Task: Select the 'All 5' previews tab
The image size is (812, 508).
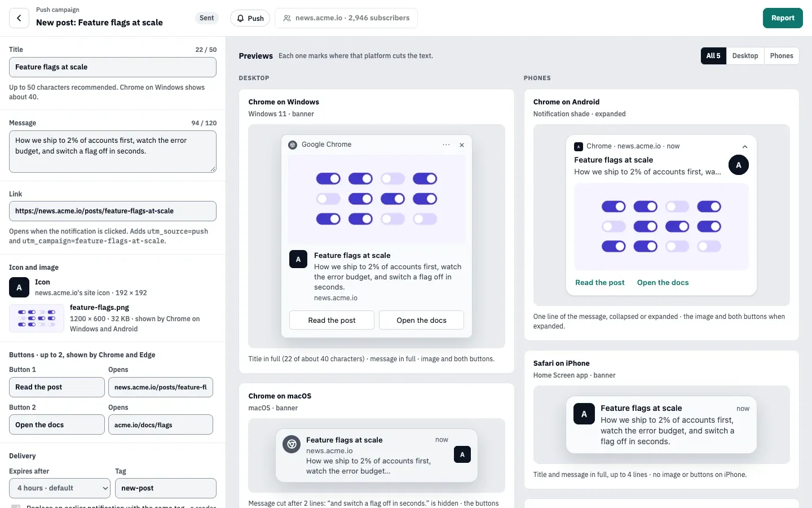Action: [713, 56]
